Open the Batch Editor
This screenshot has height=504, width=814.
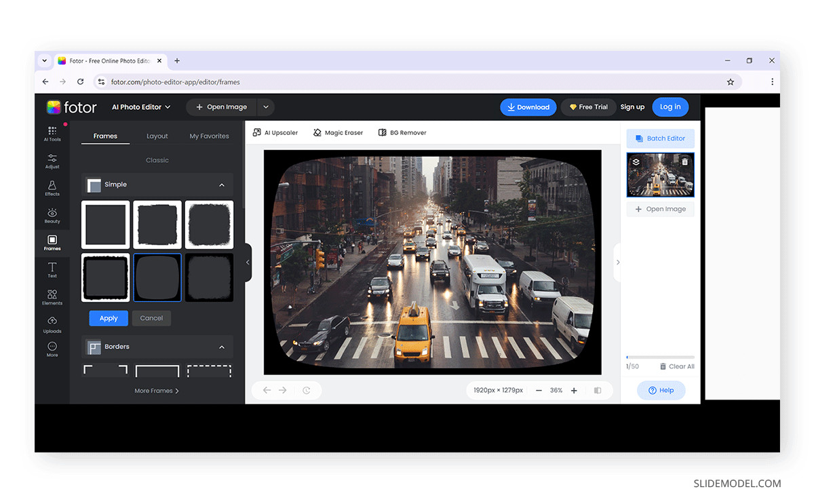(660, 138)
